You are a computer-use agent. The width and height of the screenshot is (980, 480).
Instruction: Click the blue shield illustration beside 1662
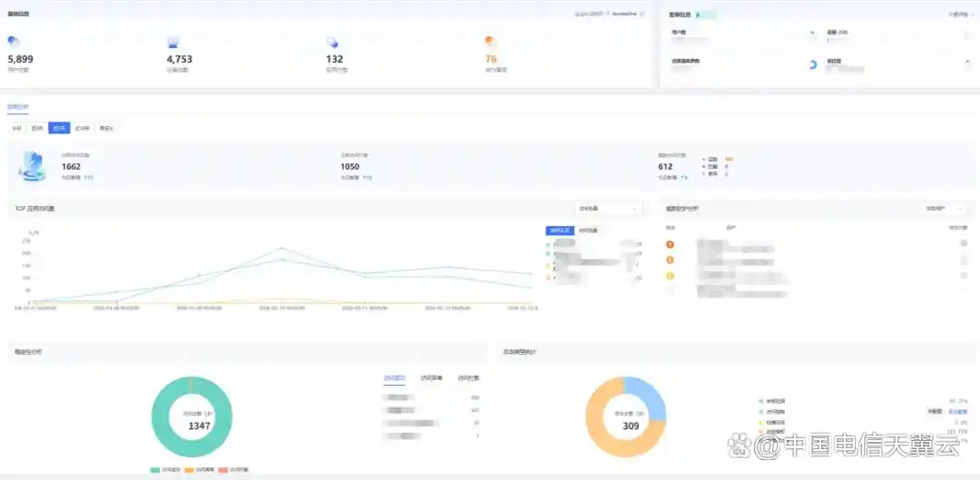point(34,165)
